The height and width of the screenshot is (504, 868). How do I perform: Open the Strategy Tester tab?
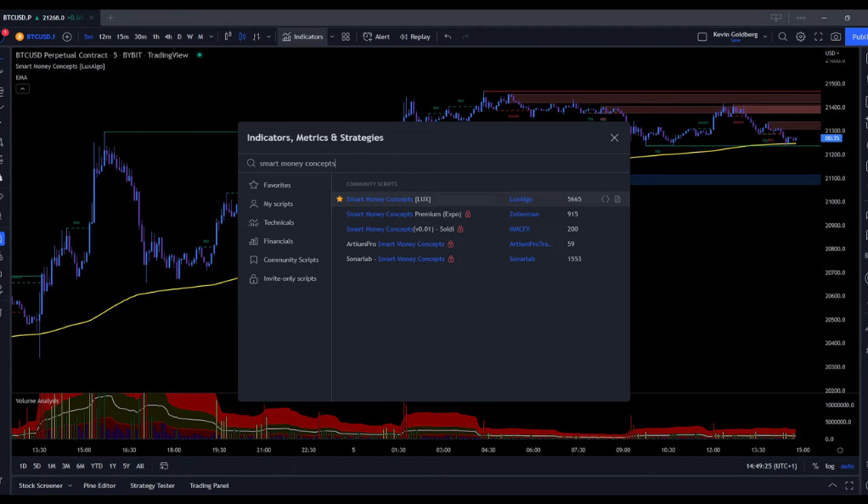tap(152, 485)
